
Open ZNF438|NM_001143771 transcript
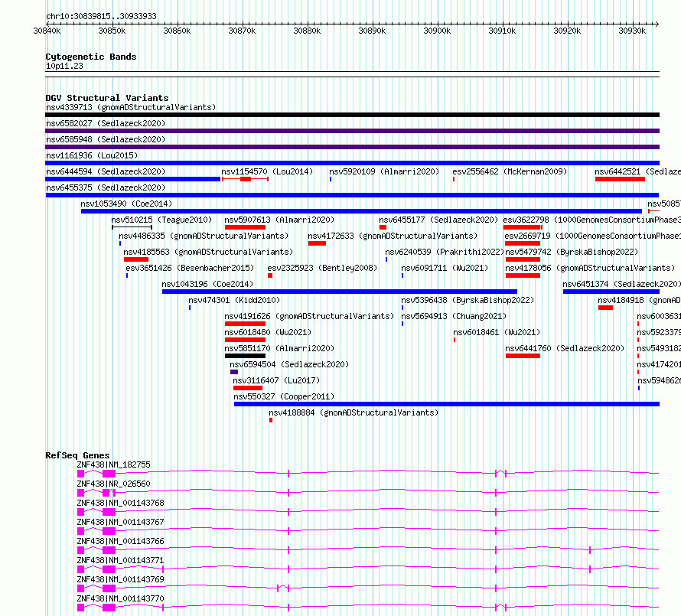pyautogui.click(x=121, y=560)
